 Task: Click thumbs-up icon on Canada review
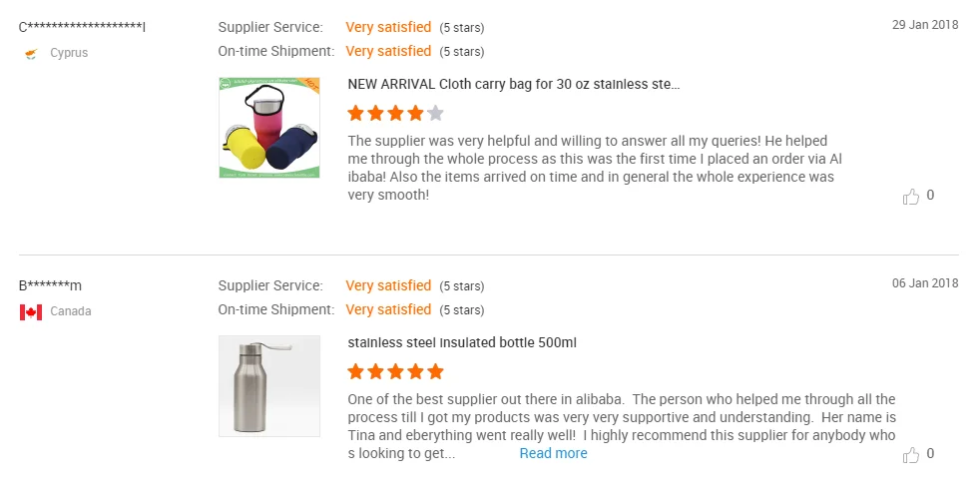[x=910, y=455]
